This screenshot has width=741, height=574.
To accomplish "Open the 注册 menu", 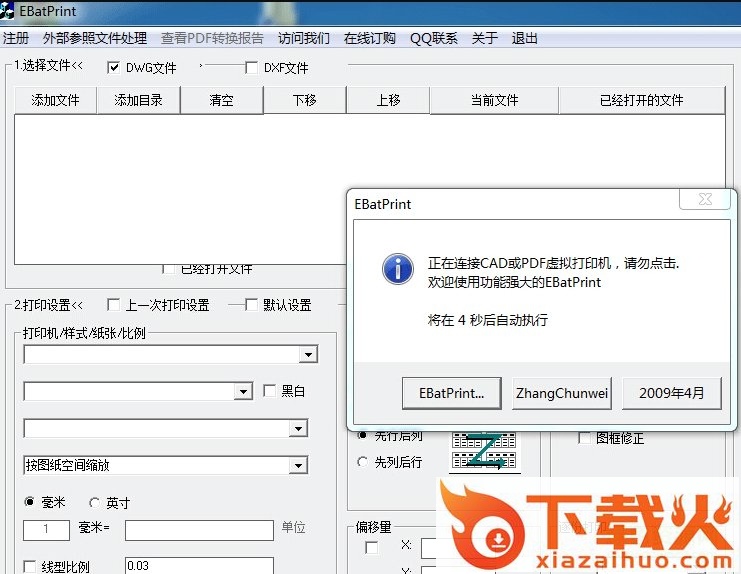I will point(16,38).
